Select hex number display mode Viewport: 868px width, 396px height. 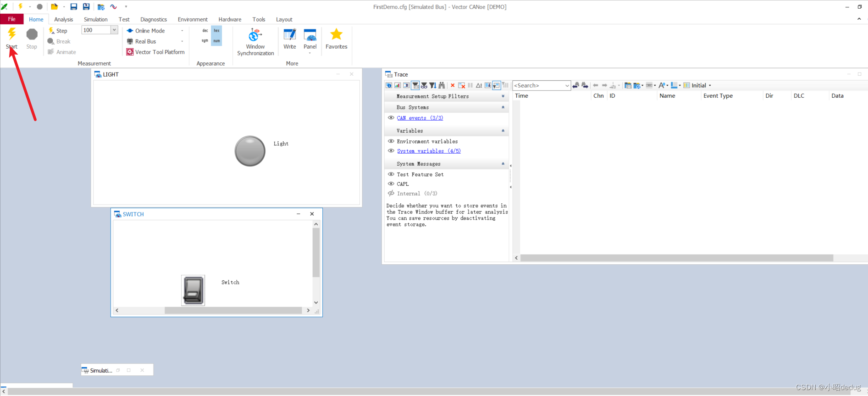217,31
